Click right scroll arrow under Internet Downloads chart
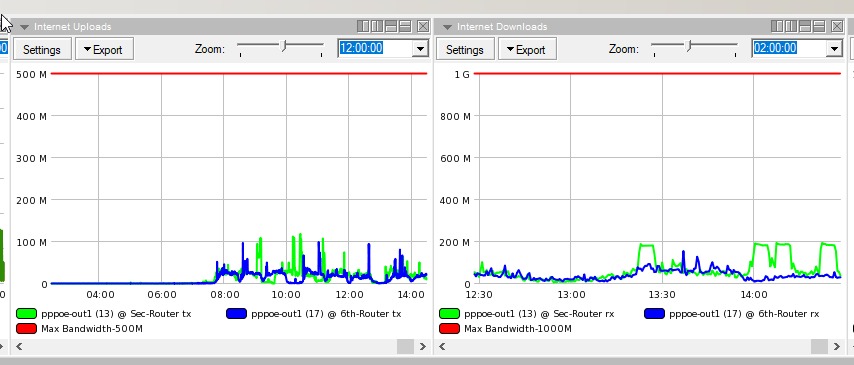The image size is (854, 365). [837, 346]
